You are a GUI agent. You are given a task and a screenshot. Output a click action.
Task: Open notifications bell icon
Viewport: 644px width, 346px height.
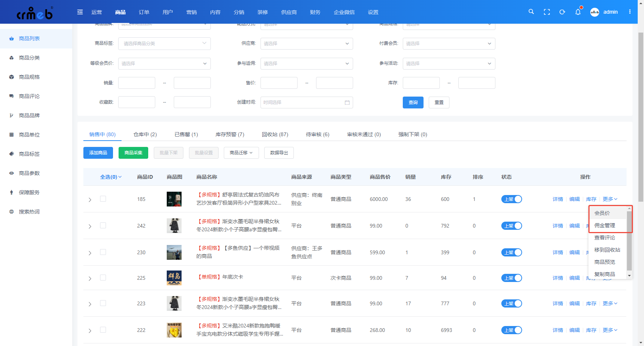tap(578, 12)
